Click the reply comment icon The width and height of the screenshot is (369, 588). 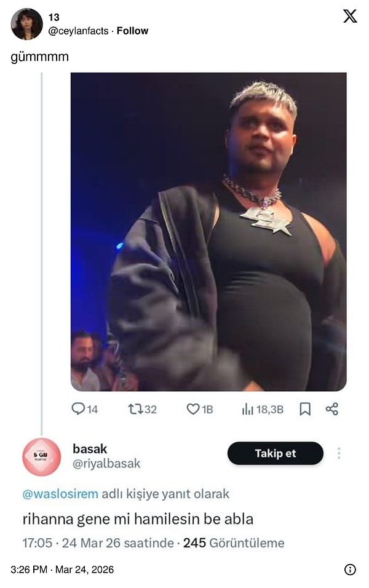coord(78,409)
